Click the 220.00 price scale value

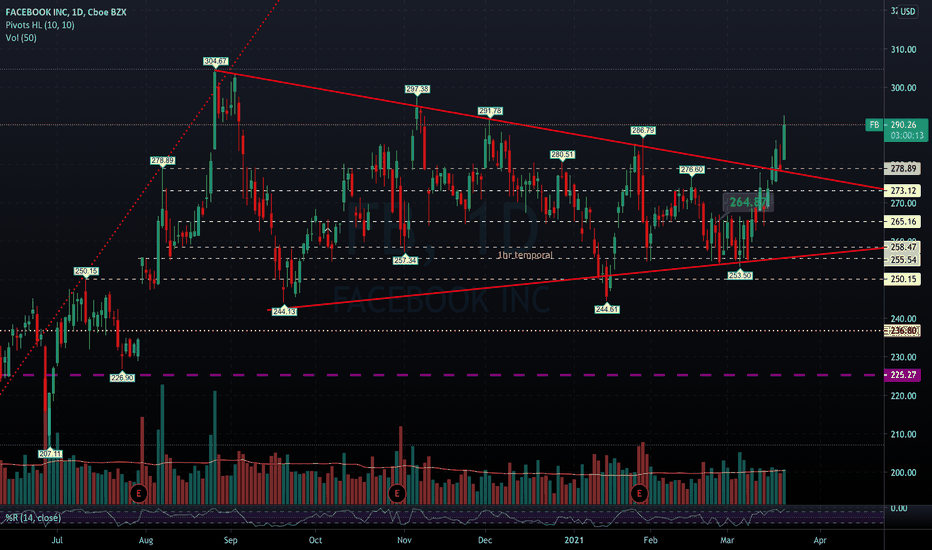coord(903,395)
